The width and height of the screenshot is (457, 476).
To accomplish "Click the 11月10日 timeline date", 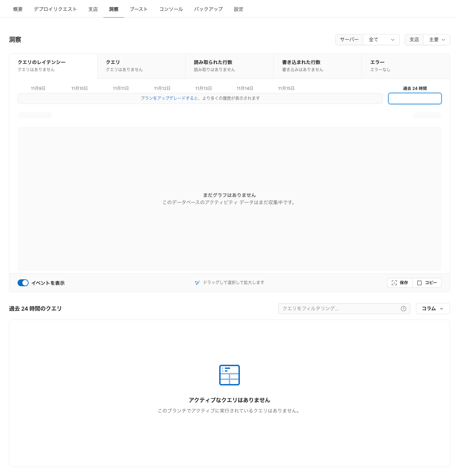I will pyautogui.click(x=80, y=89).
